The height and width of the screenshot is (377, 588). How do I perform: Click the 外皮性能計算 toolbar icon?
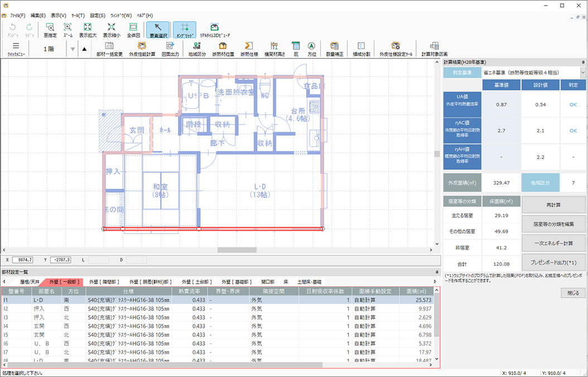point(142,49)
